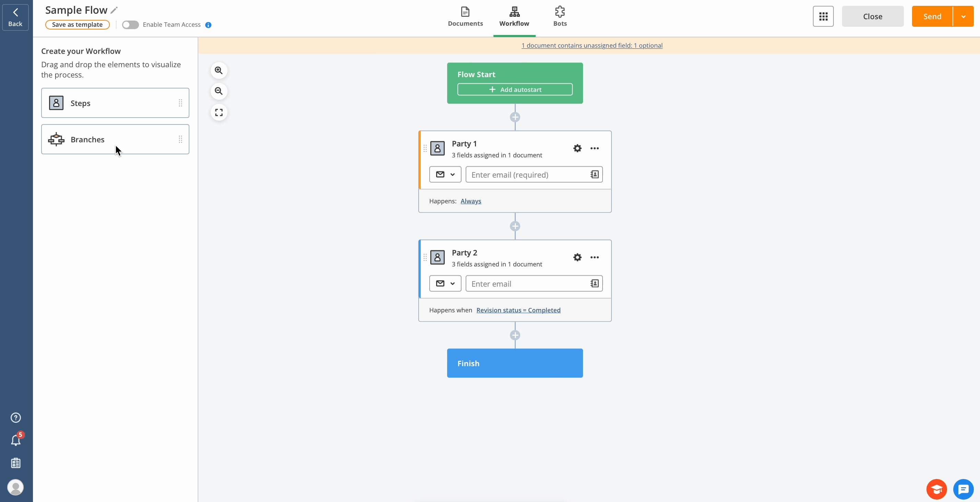The height and width of the screenshot is (502, 980).
Task: Click the Steps drag handle icon
Action: (179, 103)
